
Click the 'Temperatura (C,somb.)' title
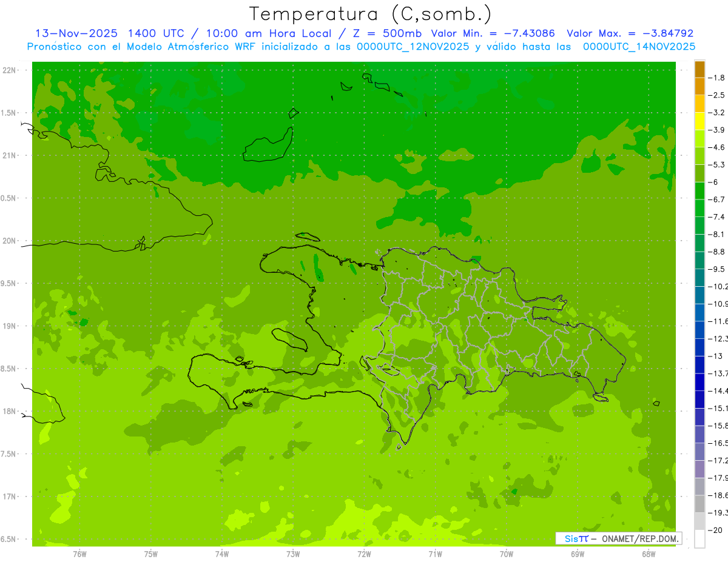(371, 13)
